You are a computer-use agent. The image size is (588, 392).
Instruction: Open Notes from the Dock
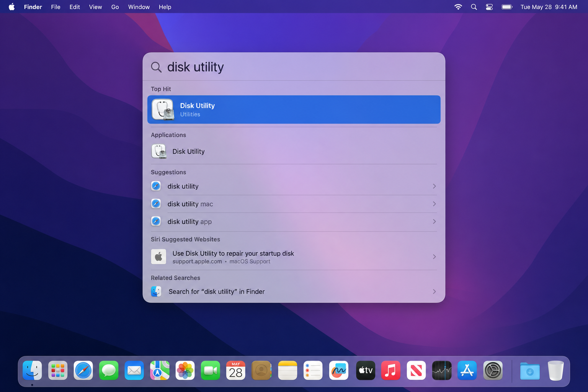(287, 371)
